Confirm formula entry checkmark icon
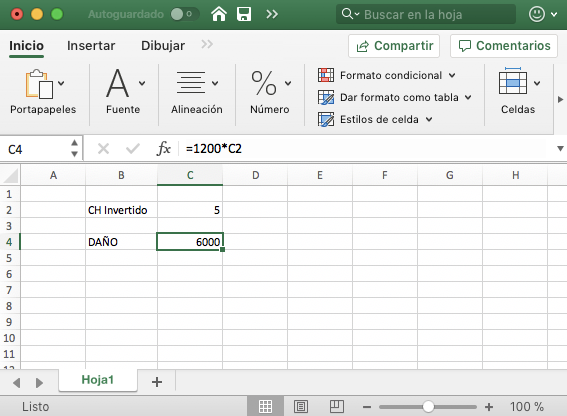The width and height of the screenshot is (567, 416). (x=132, y=149)
